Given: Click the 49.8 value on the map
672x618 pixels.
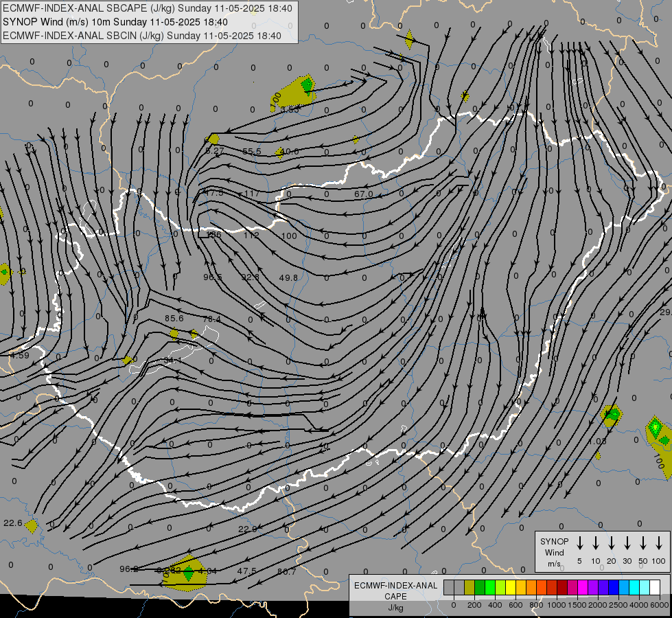Looking at the screenshot, I should tap(288, 278).
